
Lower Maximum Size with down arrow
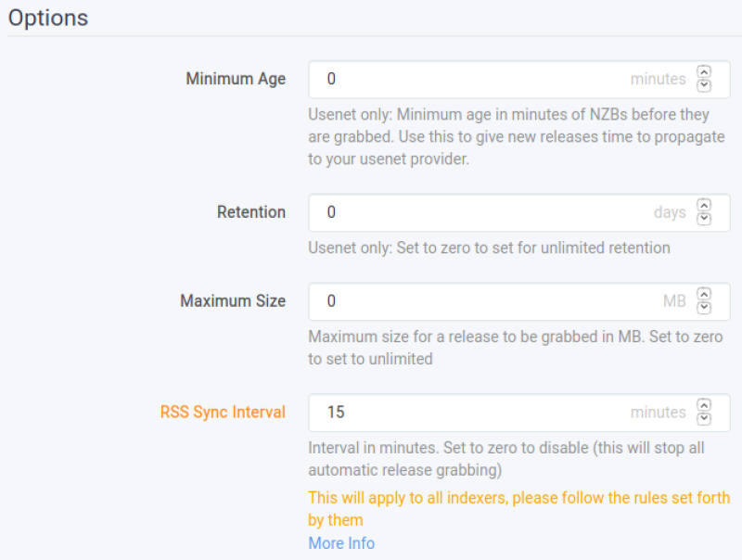(x=704, y=308)
